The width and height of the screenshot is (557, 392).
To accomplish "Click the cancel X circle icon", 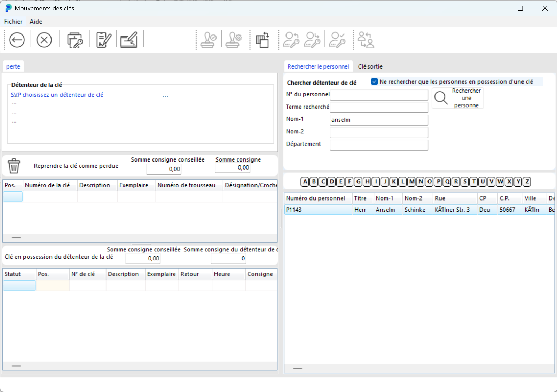I will pyautogui.click(x=44, y=40).
